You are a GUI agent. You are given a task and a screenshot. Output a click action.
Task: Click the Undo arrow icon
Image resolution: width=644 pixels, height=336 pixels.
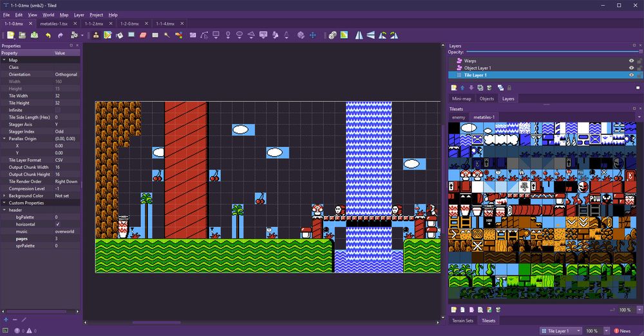click(48, 35)
